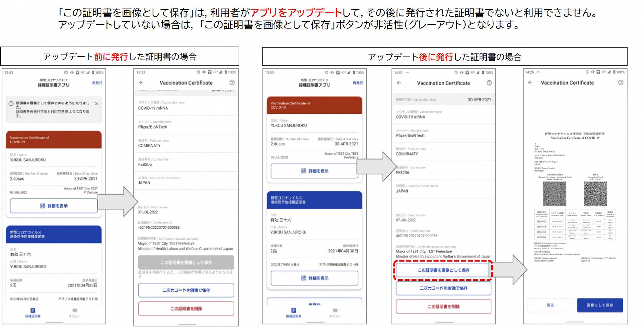Dismiss the 証明書を画像として保存 notification with the × icon

[96, 103]
